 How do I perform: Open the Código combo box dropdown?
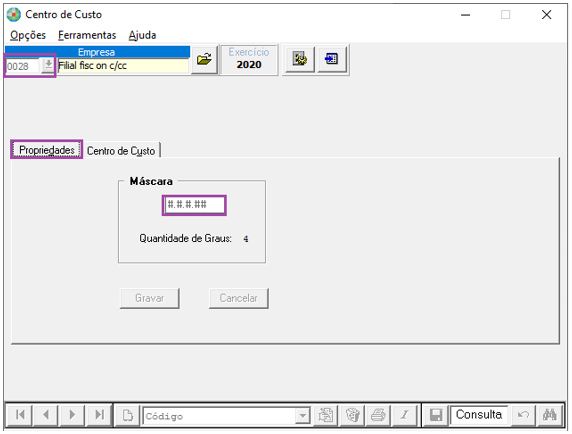pyautogui.click(x=302, y=415)
